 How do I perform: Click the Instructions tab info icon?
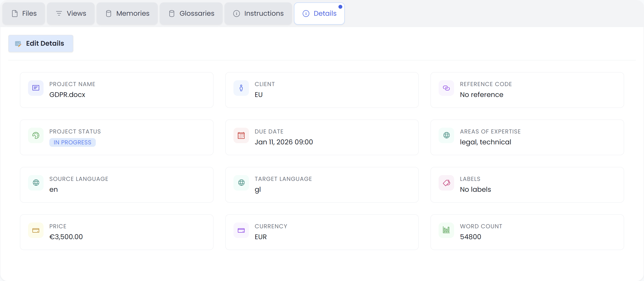point(236,14)
